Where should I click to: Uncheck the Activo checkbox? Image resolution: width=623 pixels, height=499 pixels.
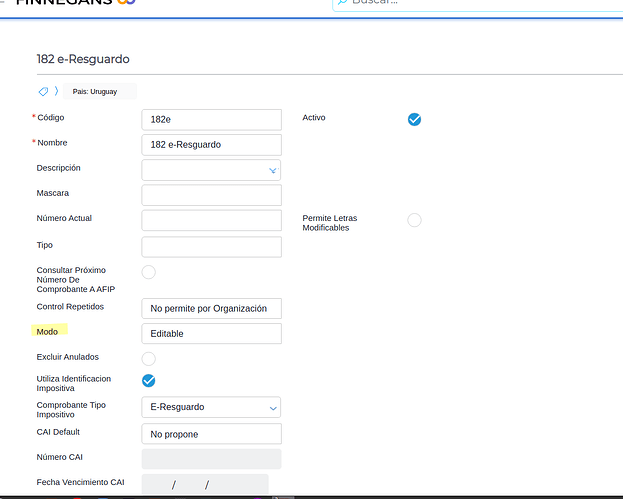tap(414, 119)
